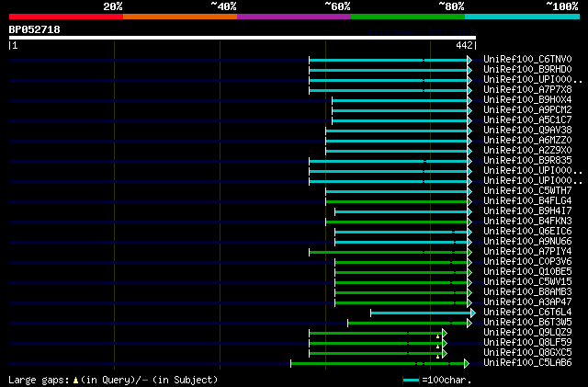The height and width of the screenshot is (387, 588).
Task: Open hit UniRef100_A7P7X8
Action: (527, 90)
